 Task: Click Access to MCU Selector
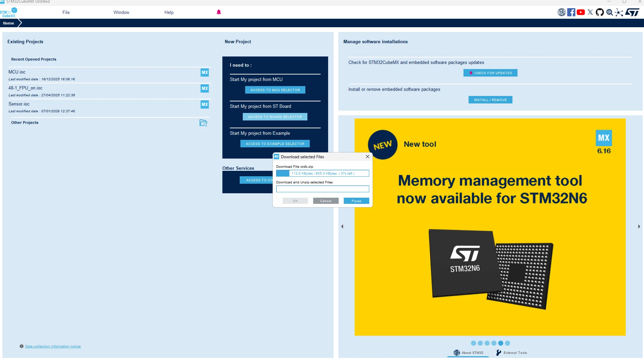(275, 90)
